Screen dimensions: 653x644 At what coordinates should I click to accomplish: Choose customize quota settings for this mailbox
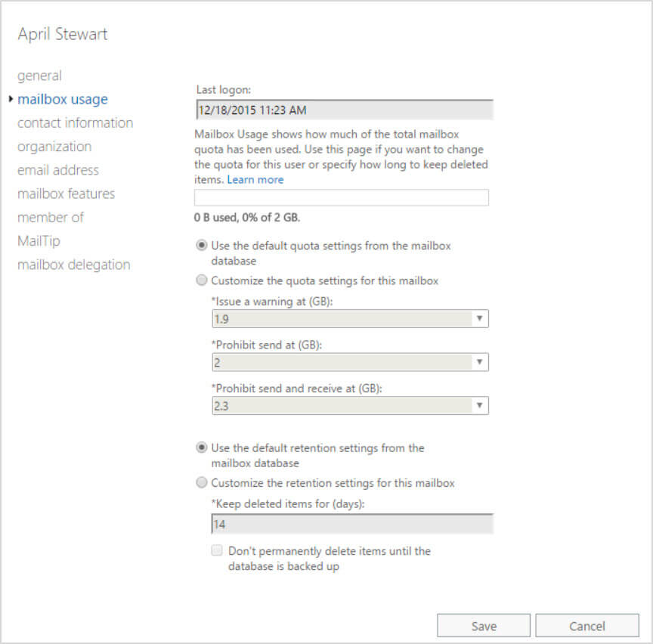pos(202,281)
